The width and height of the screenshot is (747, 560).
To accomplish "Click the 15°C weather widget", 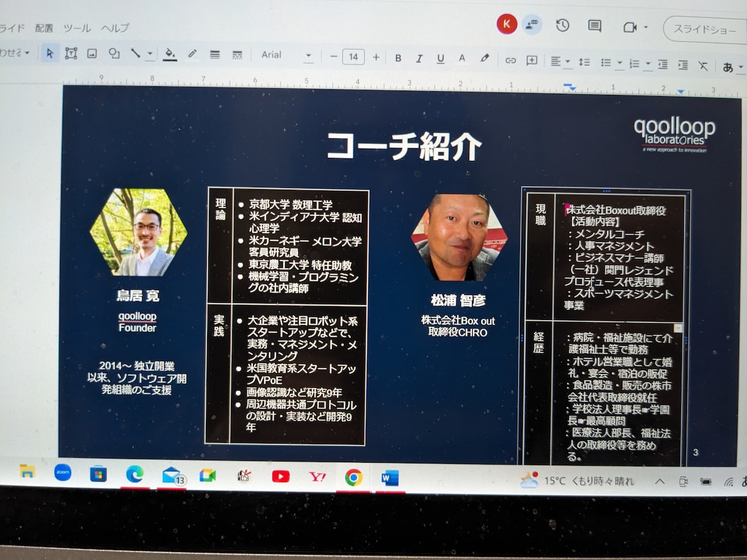I will point(577,480).
